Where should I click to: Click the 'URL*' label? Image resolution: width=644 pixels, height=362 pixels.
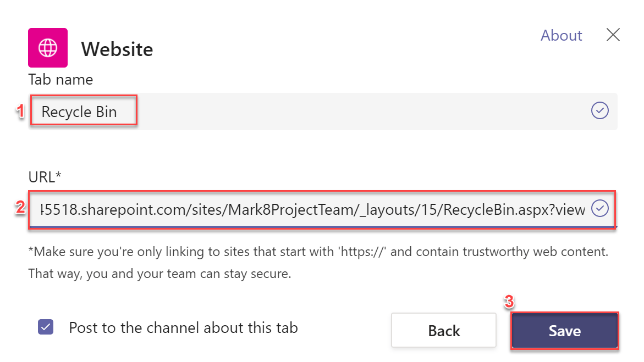coord(45,177)
